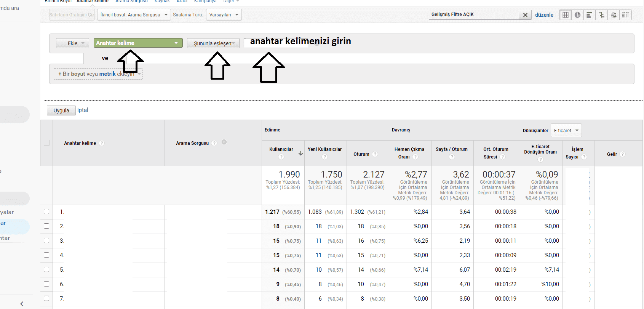Click help icon next to Anahtar kelime header
The width and height of the screenshot is (644, 309).
102,143
